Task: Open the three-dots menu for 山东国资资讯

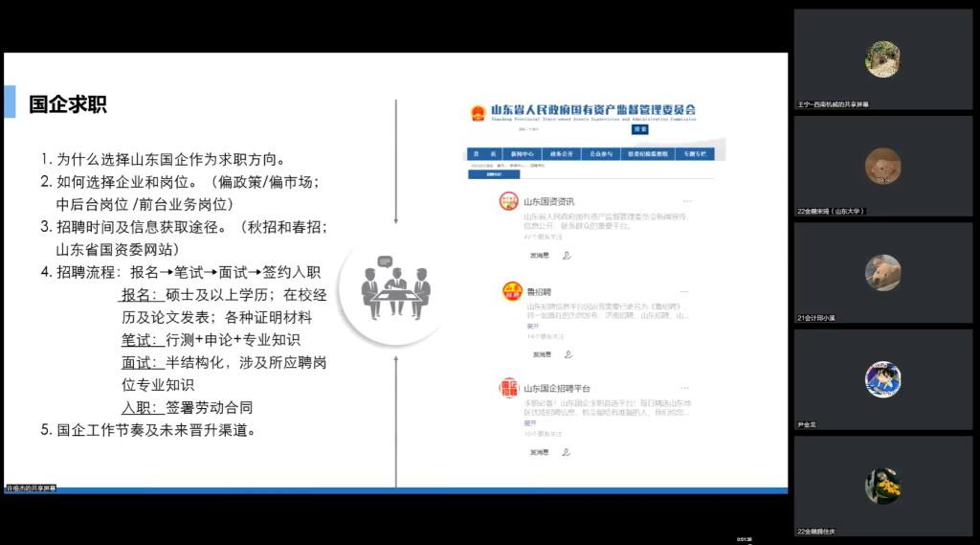Action: click(x=687, y=201)
